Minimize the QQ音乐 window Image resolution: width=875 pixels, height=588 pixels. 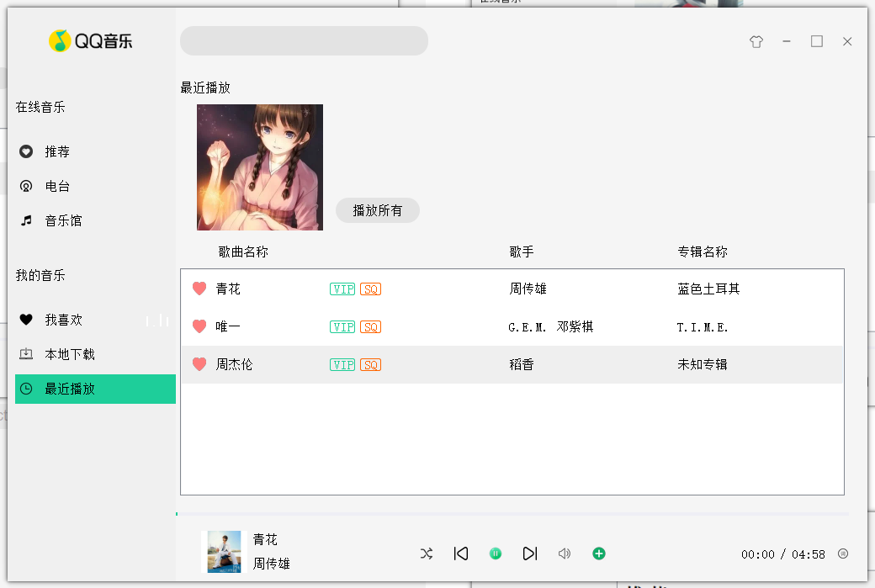click(787, 41)
